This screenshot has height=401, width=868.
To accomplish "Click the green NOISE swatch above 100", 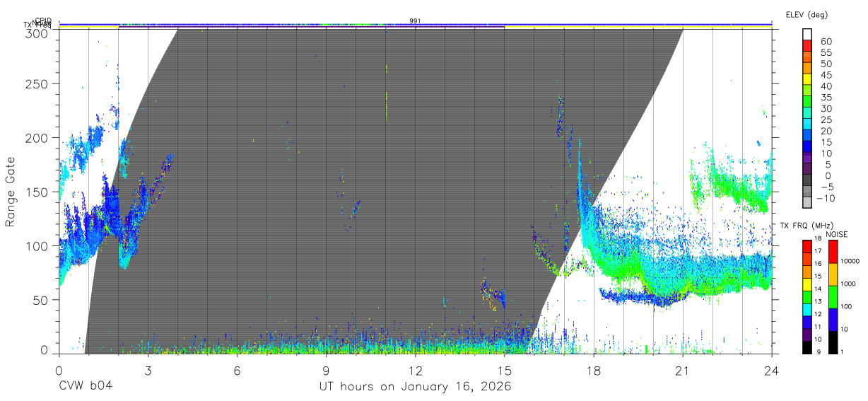I will (833, 296).
